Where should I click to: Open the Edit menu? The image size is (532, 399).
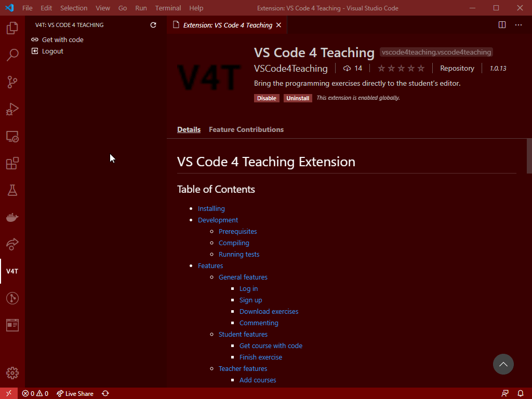tap(46, 8)
